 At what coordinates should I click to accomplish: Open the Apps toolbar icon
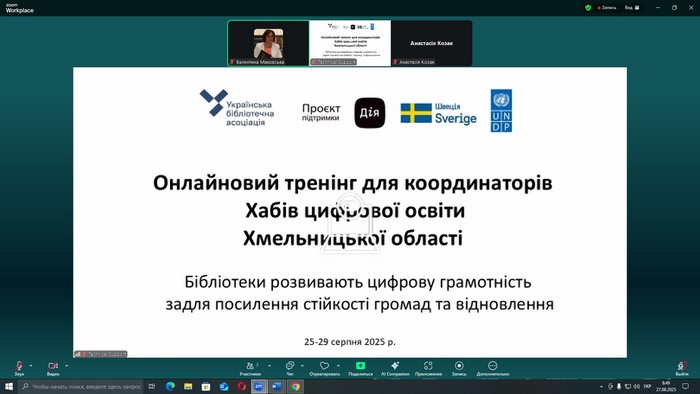[x=428, y=368]
